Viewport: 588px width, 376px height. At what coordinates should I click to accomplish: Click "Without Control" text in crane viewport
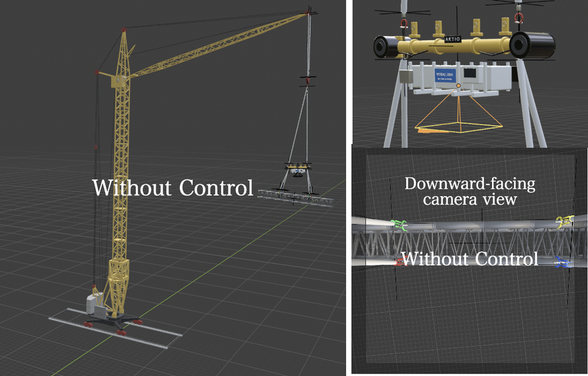coord(173,188)
